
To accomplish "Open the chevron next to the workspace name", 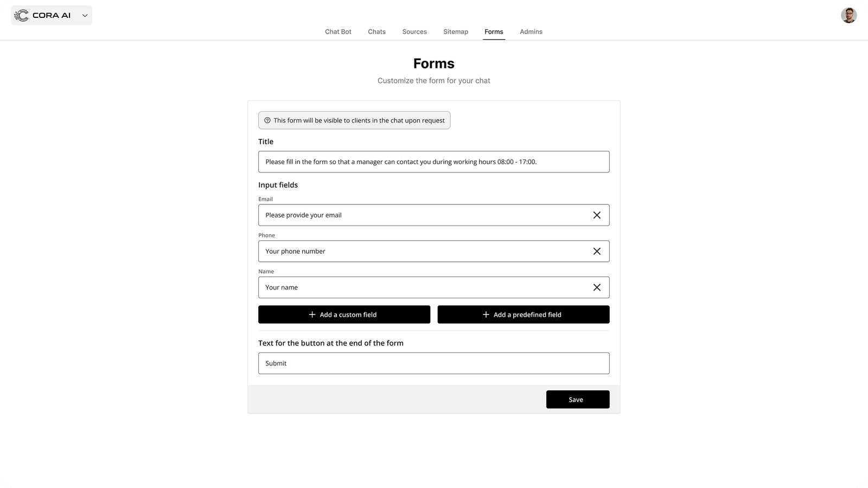I will 85,16.
